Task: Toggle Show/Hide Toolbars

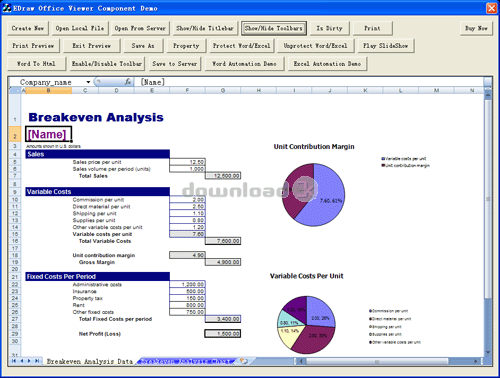Action: (274, 28)
